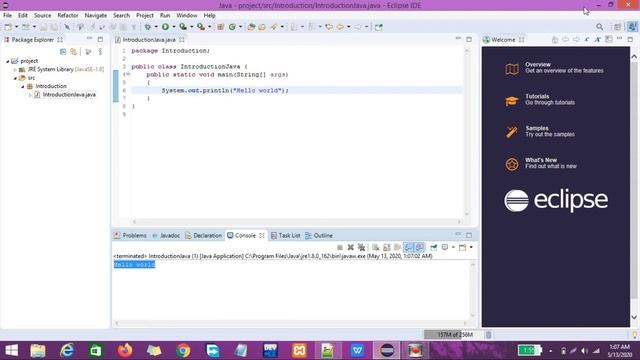Expand the IntroductionJava.java tree node

click(30, 95)
